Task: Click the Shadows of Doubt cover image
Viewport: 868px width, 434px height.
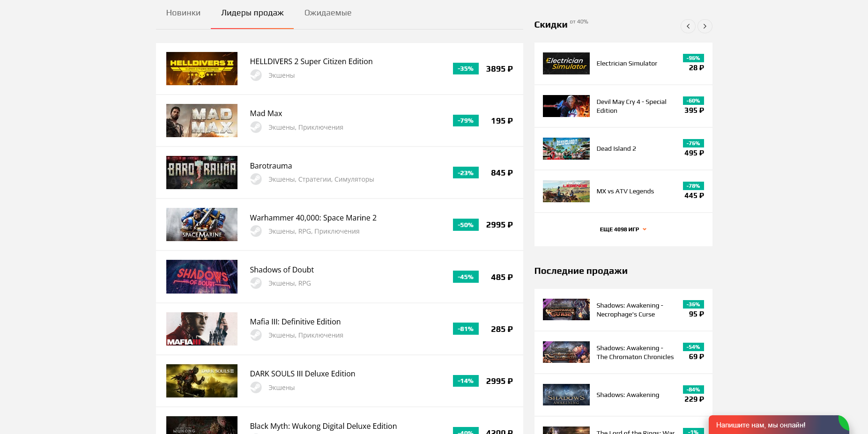Action: (x=202, y=277)
